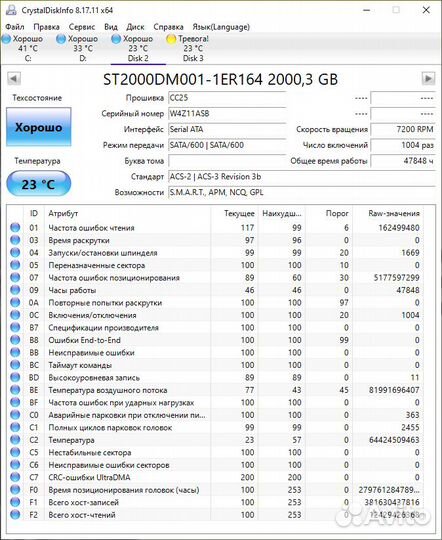Click the Текущее column header
This screenshot has height=540, width=442.
tap(234, 214)
